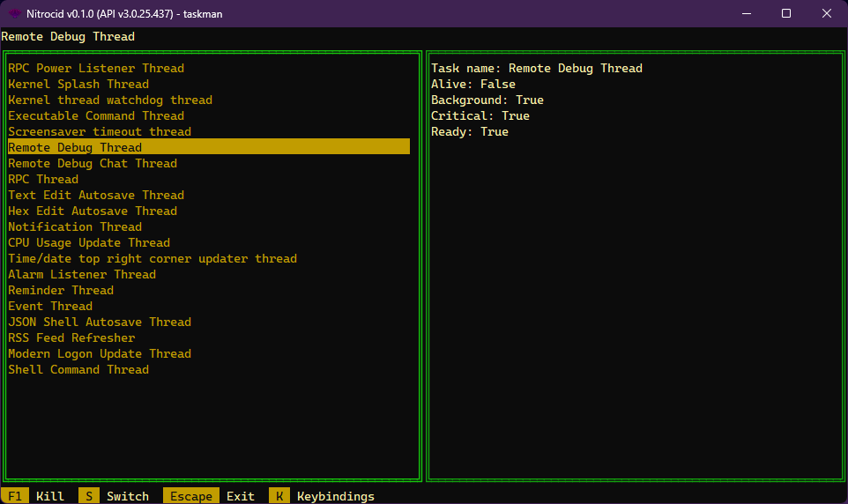Click the Escape Exit keybinding
The image size is (848, 504).
(x=212, y=496)
